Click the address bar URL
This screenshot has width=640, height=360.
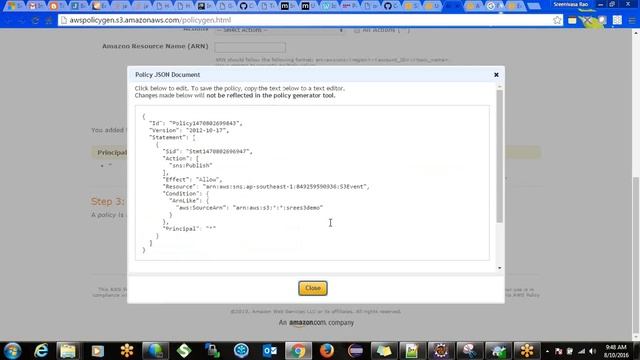click(150, 20)
